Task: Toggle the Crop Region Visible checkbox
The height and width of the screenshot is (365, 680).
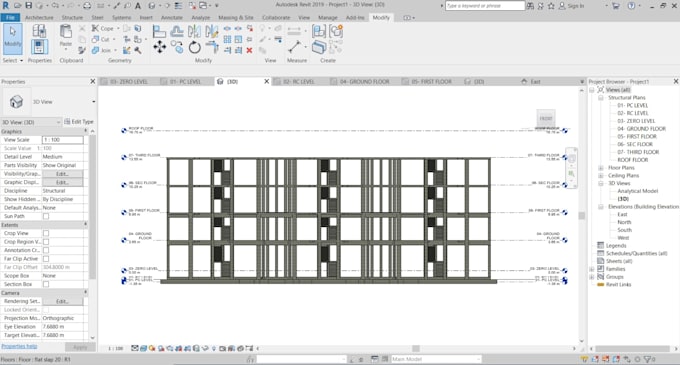Action: click(x=46, y=242)
